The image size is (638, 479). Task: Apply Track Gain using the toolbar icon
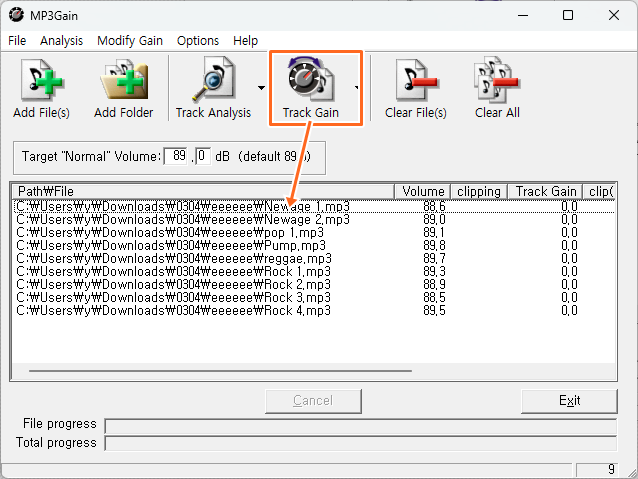click(311, 88)
